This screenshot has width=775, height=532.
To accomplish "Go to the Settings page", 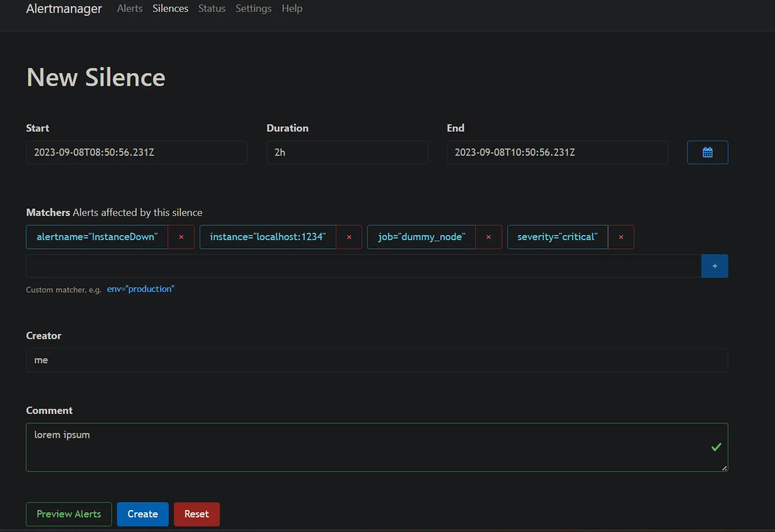I will tap(254, 8).
